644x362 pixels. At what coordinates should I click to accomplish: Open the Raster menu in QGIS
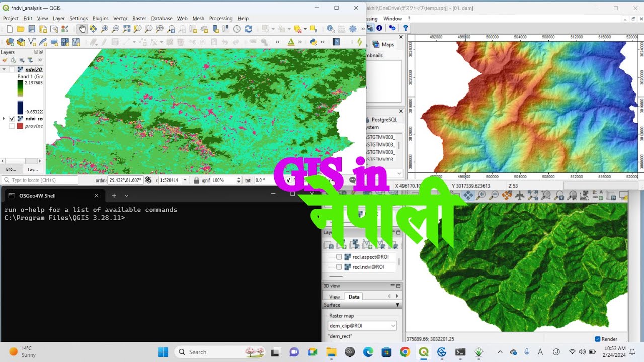click(x=139, y=18)
